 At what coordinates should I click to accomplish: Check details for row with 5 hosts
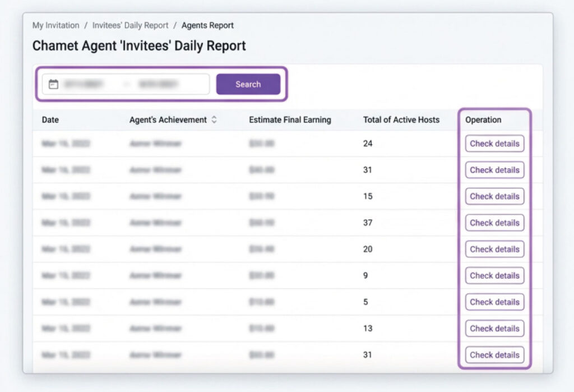coord(494,302)
